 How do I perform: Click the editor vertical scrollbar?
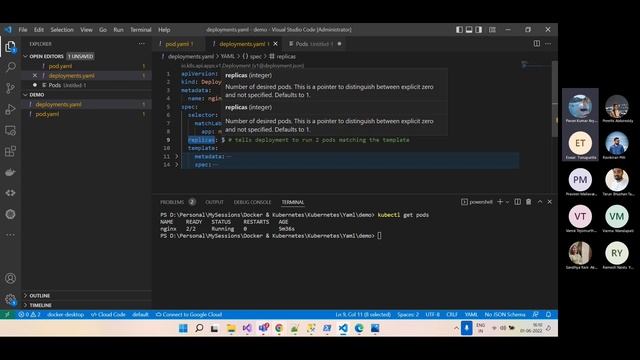pos(555,99)
